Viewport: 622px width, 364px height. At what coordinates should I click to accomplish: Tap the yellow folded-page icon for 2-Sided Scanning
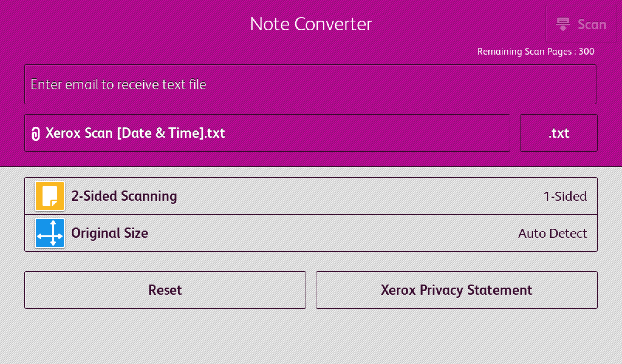[50, 196]
